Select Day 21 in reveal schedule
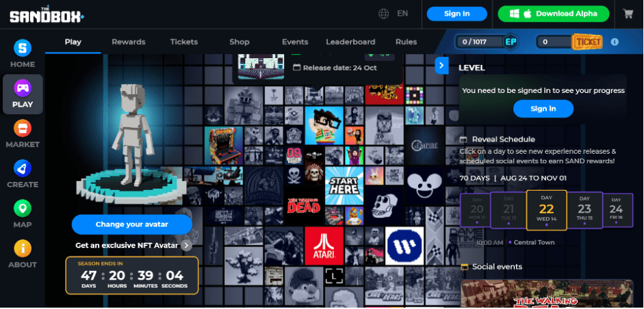The height and width of the screenshot is (309, 644). tap(508, 211)
